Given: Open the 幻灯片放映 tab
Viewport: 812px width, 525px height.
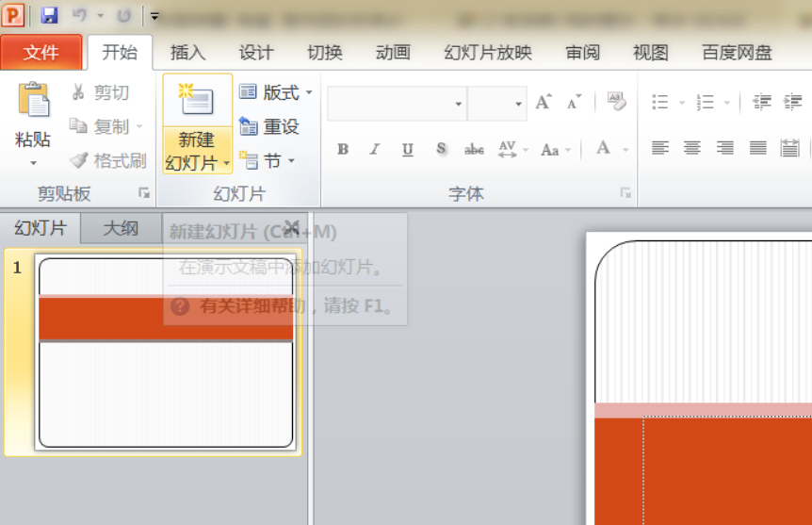Looking at the screenshot, I should [x=488, y=52].
